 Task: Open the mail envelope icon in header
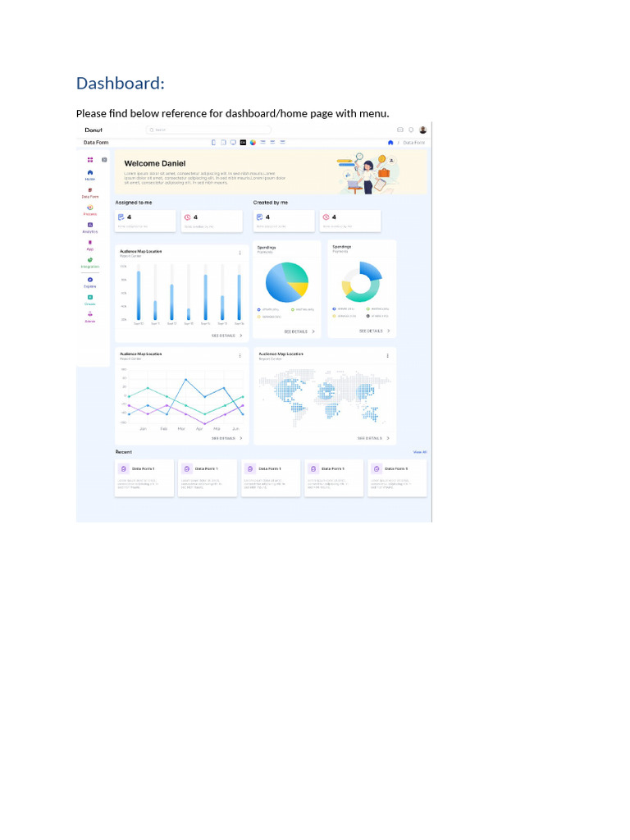tap(399, 130)
